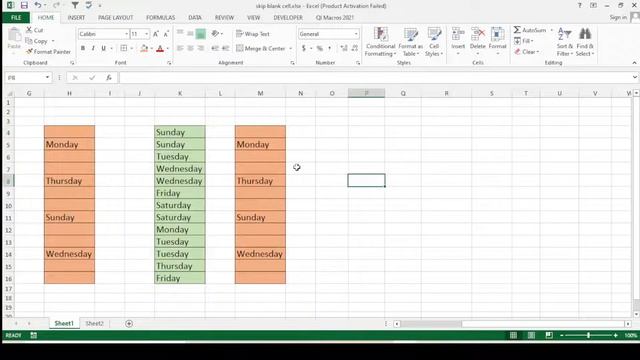Click the Fill button in Editing group
This screenshot has width=640, height=360.
tap(523, 41)
